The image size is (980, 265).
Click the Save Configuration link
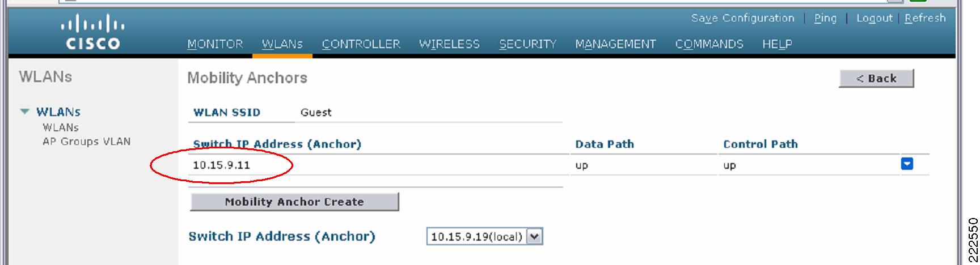[x=742, y=18]
